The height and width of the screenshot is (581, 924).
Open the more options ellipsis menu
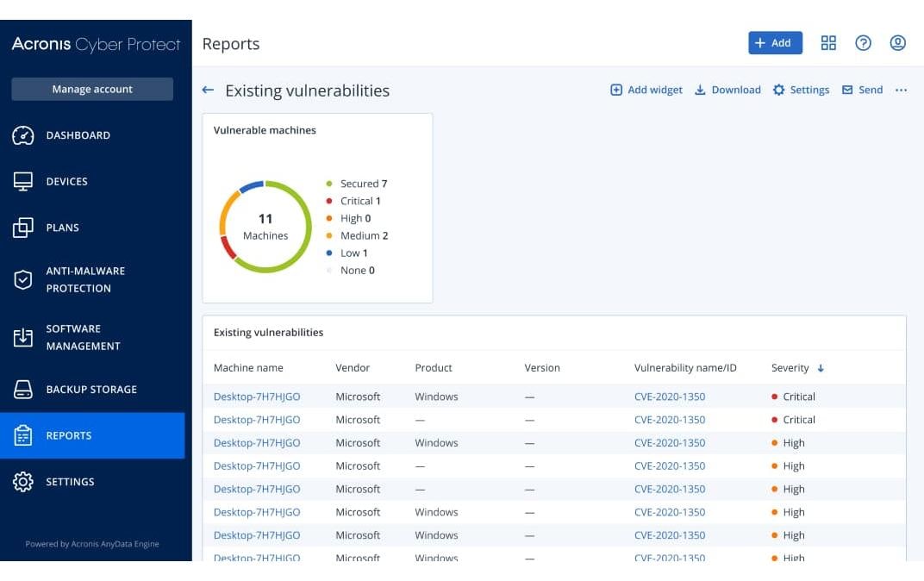(901, 91)
